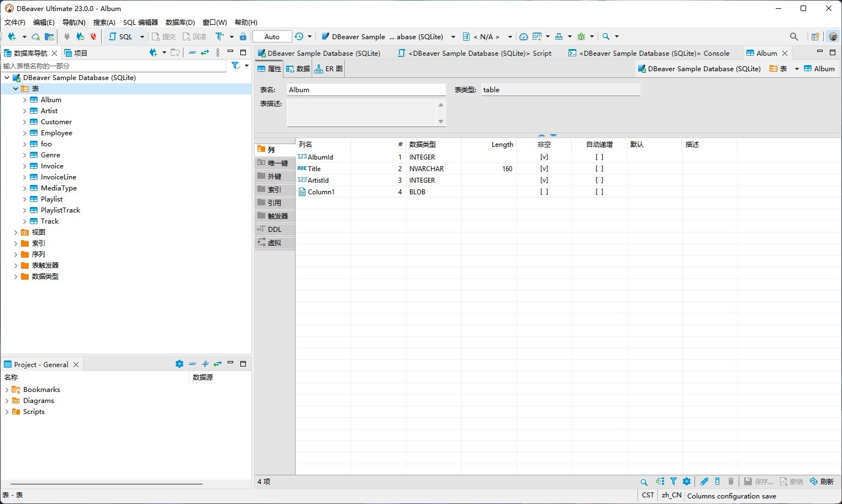
Task: Click the 数据类型 column header
Action: click(x=433, y=145)
